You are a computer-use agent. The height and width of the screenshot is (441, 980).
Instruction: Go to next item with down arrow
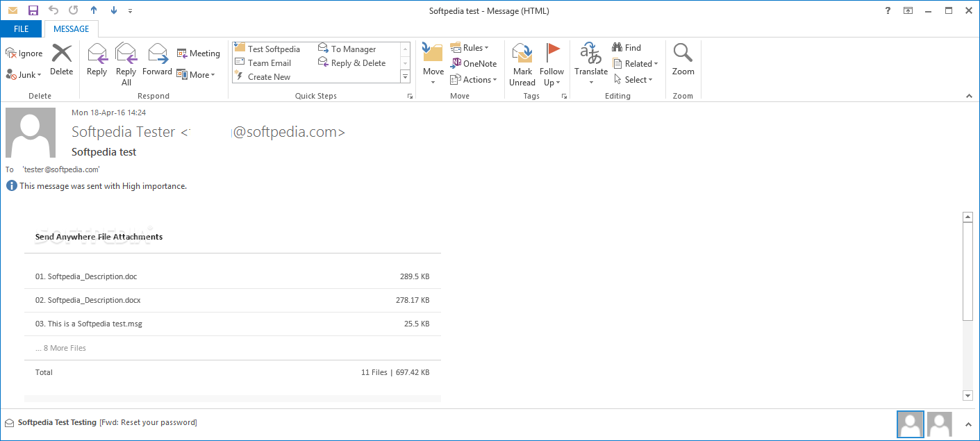pos(114,10)
